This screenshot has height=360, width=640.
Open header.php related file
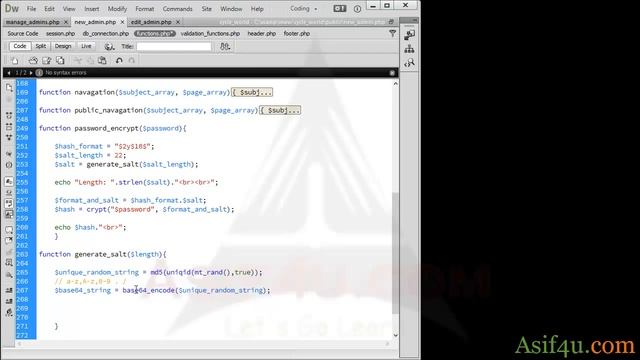(x=262, y=33)
